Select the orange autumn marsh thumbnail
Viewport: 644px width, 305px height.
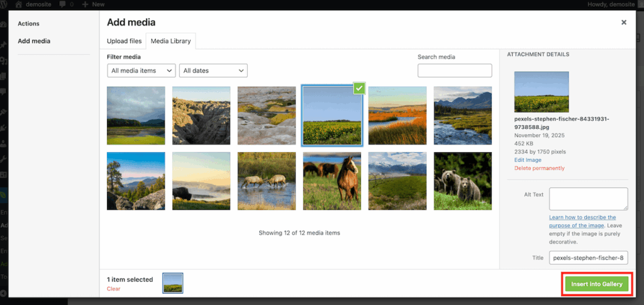(x=397, y=115)
